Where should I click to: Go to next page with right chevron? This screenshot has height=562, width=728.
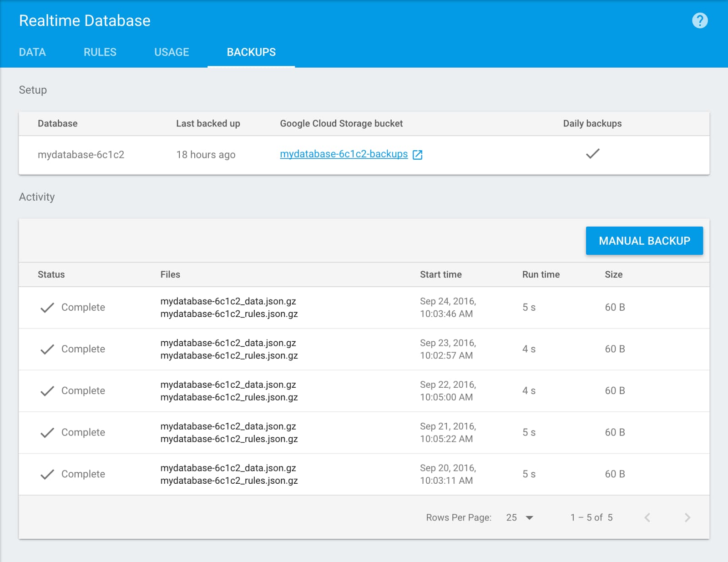click(687, 517)
